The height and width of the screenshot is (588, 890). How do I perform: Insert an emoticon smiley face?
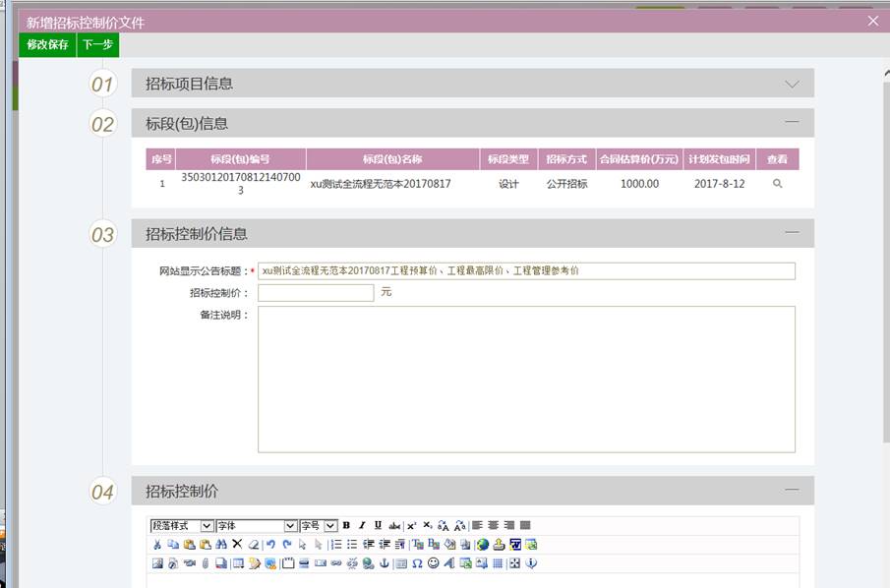433,563
